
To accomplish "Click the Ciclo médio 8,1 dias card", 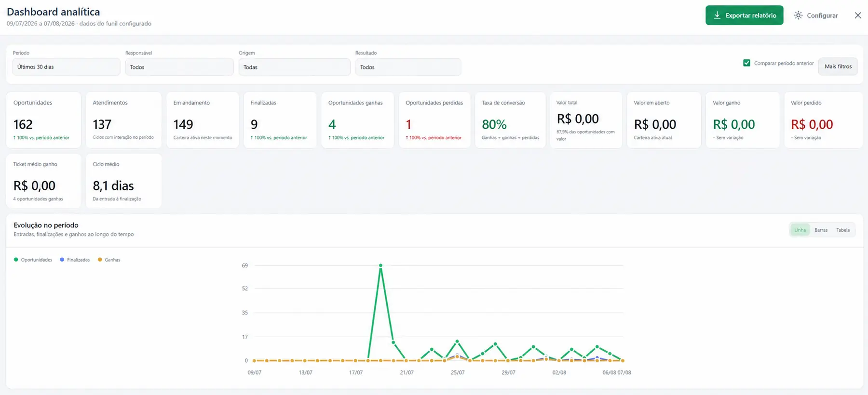I will (123, 181).
